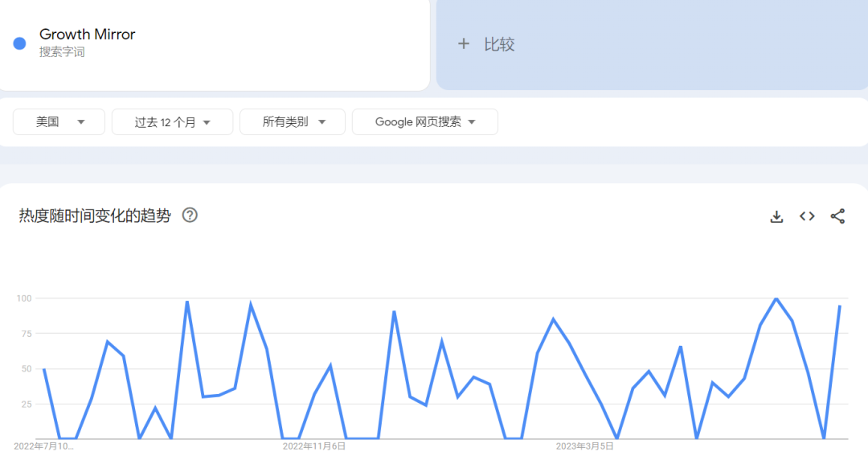Viewport: 868px width, 460px height.
Task: Open the embed code icon
Action: (x=807, y=216)
